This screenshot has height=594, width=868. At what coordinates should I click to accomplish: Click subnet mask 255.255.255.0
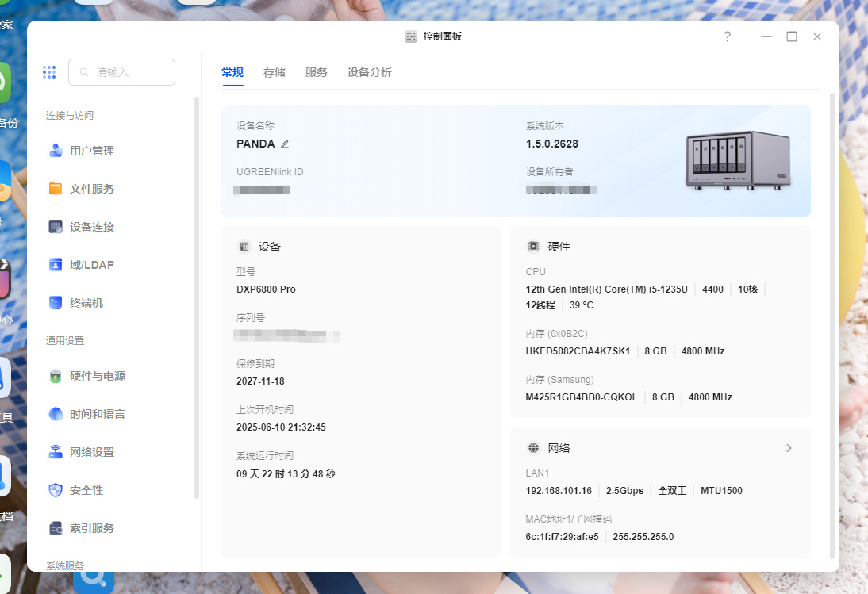click(643, 536)
